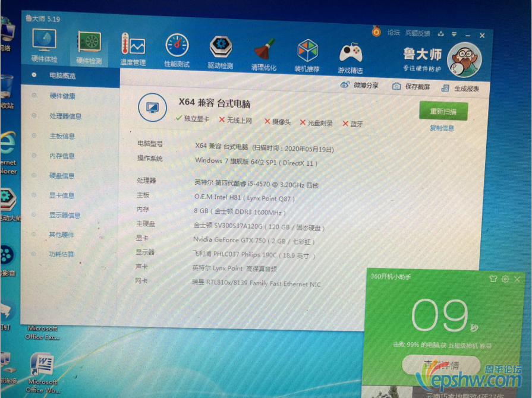Open 功耗估算 in the sidebar

tap(61, 254)
